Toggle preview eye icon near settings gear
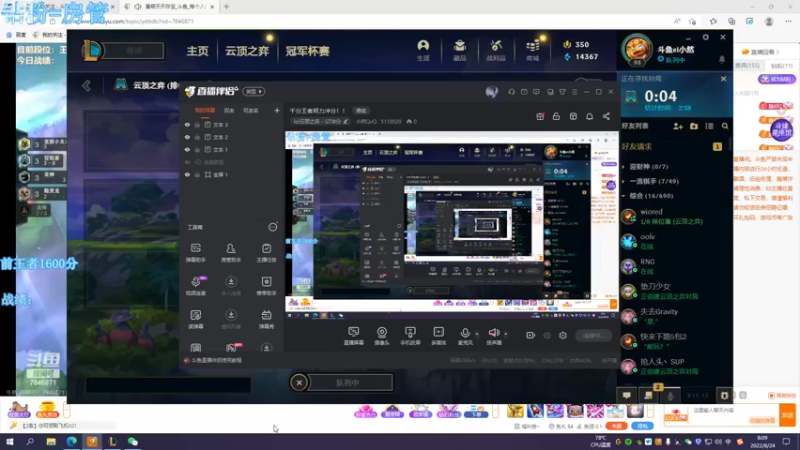This screenshot has width=800, height=450. [x=547, y=335]
